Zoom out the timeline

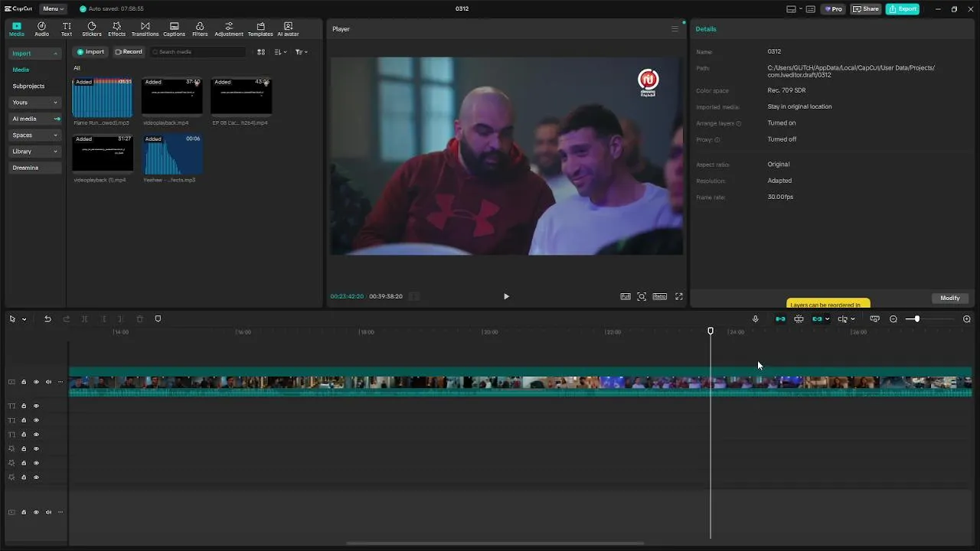pyautogui.click(x=893, y=319)
